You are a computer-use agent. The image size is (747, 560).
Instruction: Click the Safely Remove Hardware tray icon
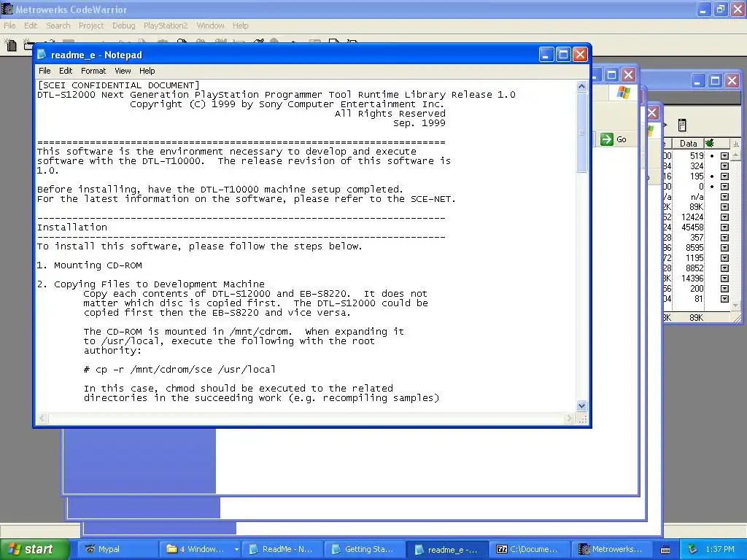[693, 549]
